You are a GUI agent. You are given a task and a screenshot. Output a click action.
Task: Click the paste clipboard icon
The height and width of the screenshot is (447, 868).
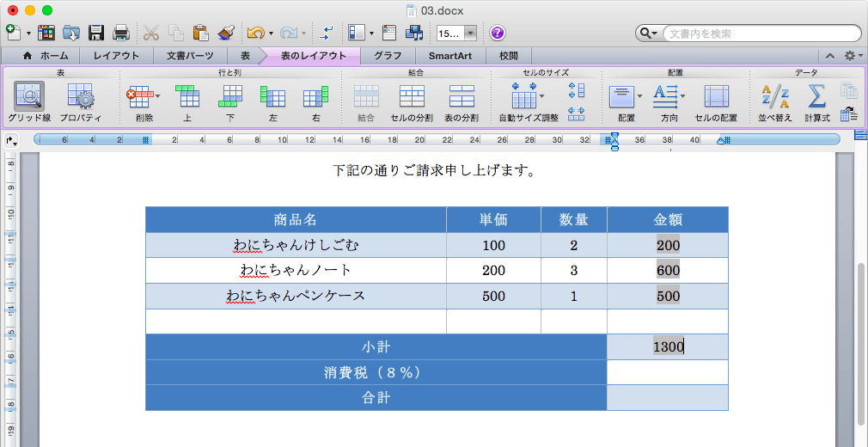200,33
